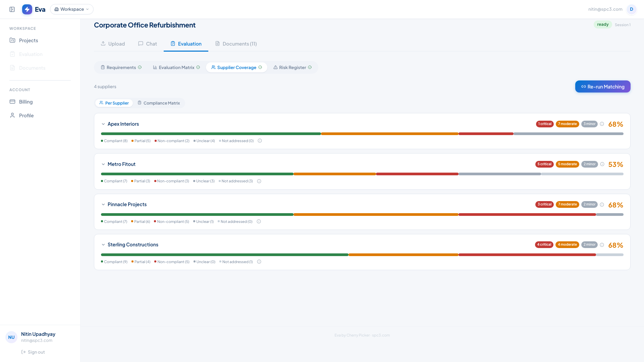The width and height of the screenshot is (644, 362).
Task: Click the Re-run Matching button
Action: [x=602, y=87]
